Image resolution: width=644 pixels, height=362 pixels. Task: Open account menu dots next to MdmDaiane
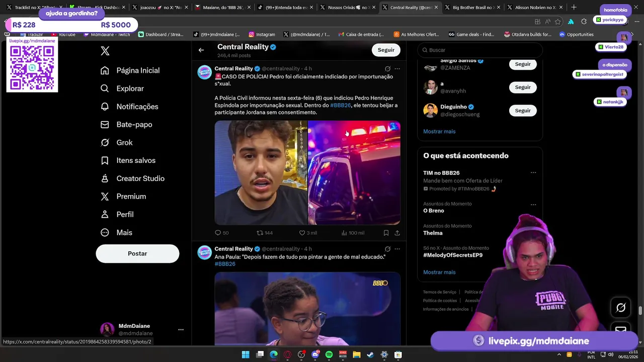click(x=181, y=330)
